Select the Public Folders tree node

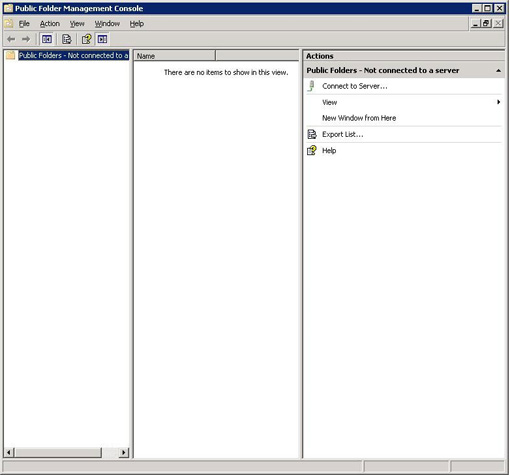tap(73, 55)
